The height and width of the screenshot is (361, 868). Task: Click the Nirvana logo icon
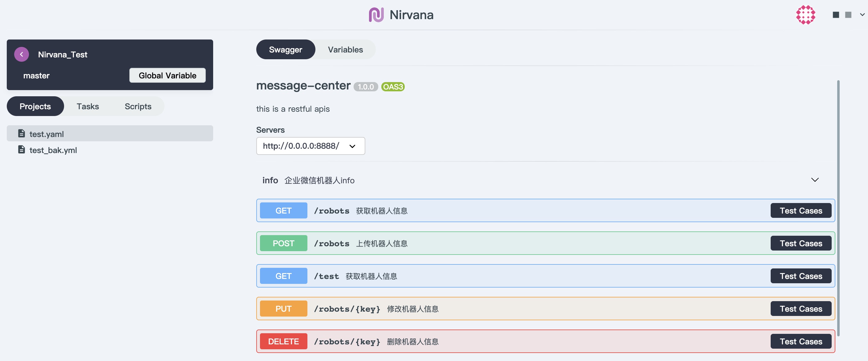pyautogui.click(x=376, y=15)
